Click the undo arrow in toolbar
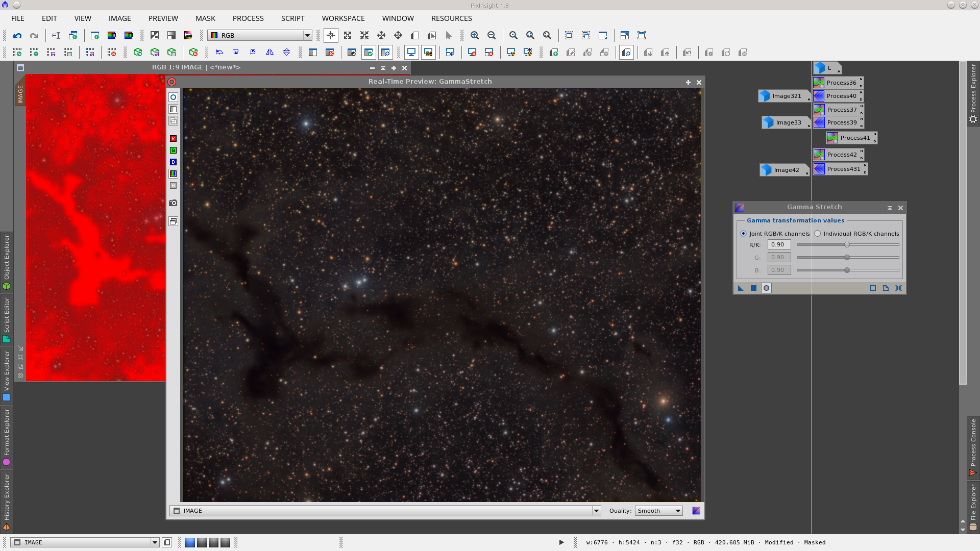The width and height of the screenshot is (980, 551). tap(17, 36)
